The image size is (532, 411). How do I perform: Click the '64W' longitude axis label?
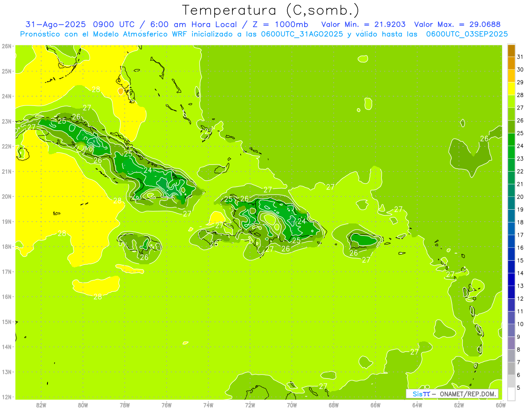[x=417, y=405]
